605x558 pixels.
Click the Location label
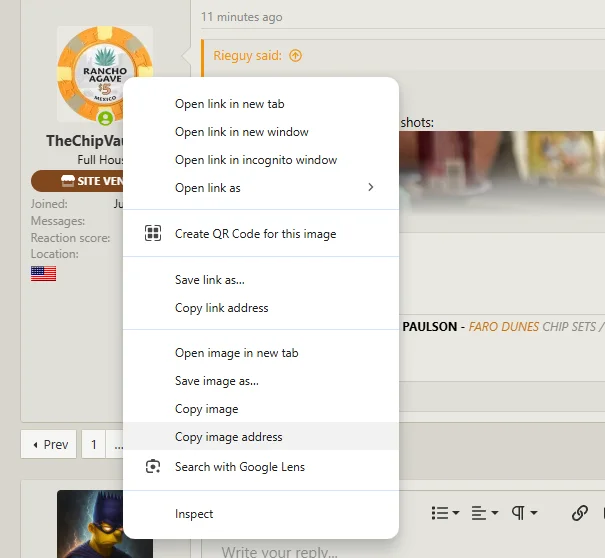[55, 254]
